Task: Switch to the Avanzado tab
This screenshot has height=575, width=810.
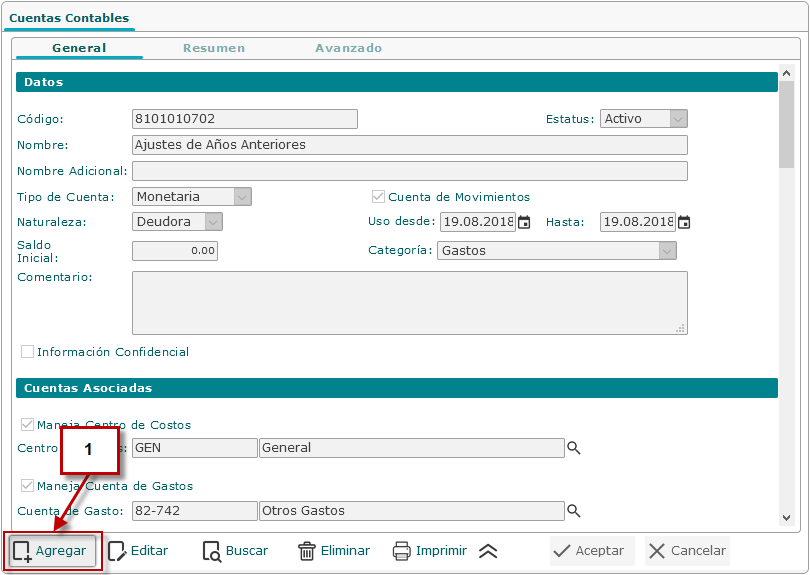Action: [x=349, y=48]
